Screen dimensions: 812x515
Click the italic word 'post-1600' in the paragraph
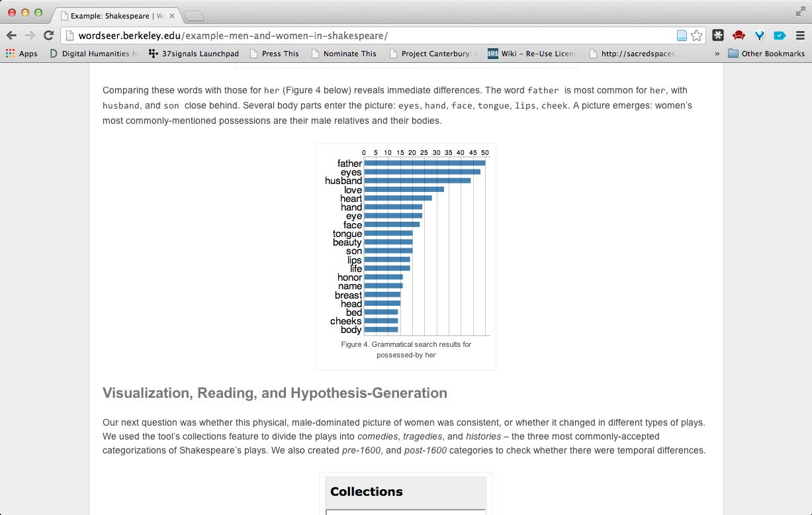(x=426, y=450)
